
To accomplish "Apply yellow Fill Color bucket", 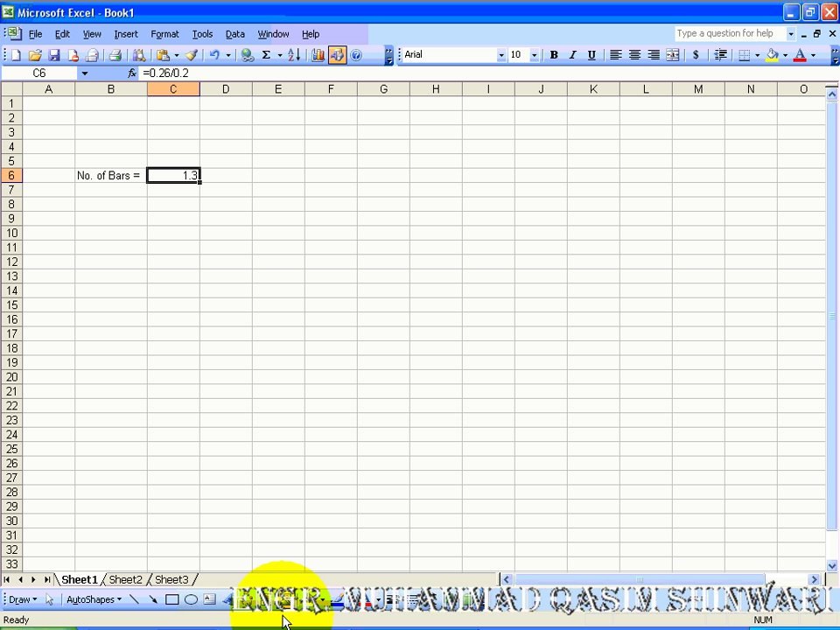I will (x=772, y=54).
